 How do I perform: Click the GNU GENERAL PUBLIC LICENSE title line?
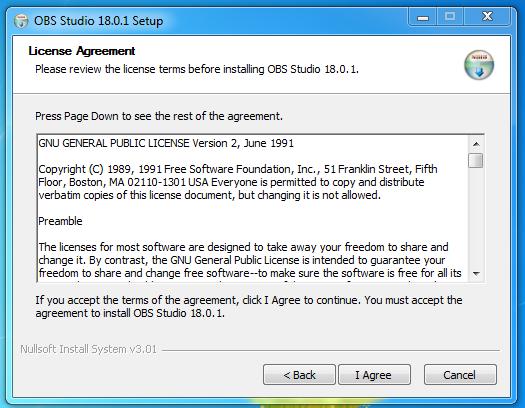166,143
